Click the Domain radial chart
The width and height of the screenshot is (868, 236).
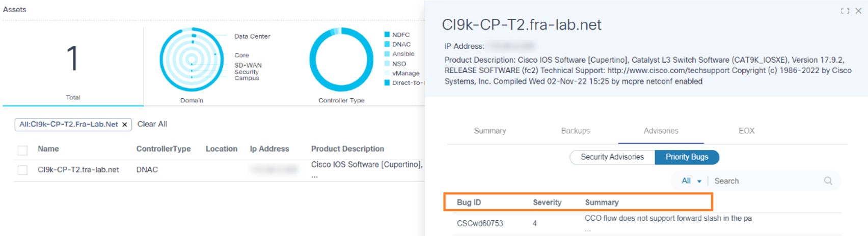tap(192, 60)
